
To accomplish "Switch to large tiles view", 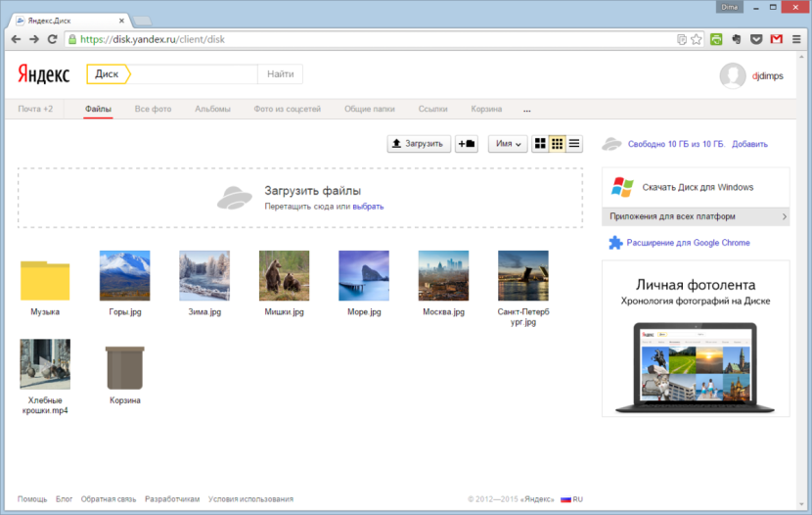I will pyautogui.click(x=540, y=144).
